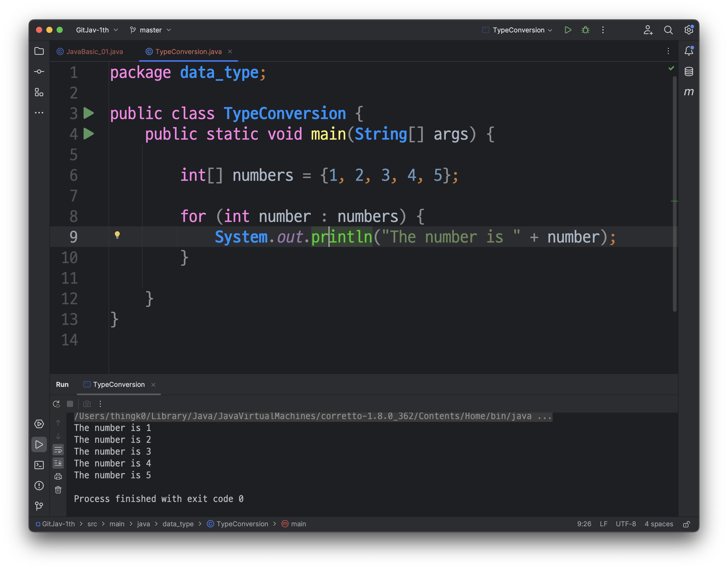Rerun TypeConversion in Run panel
Screen dimensions: 728x570
57,404
